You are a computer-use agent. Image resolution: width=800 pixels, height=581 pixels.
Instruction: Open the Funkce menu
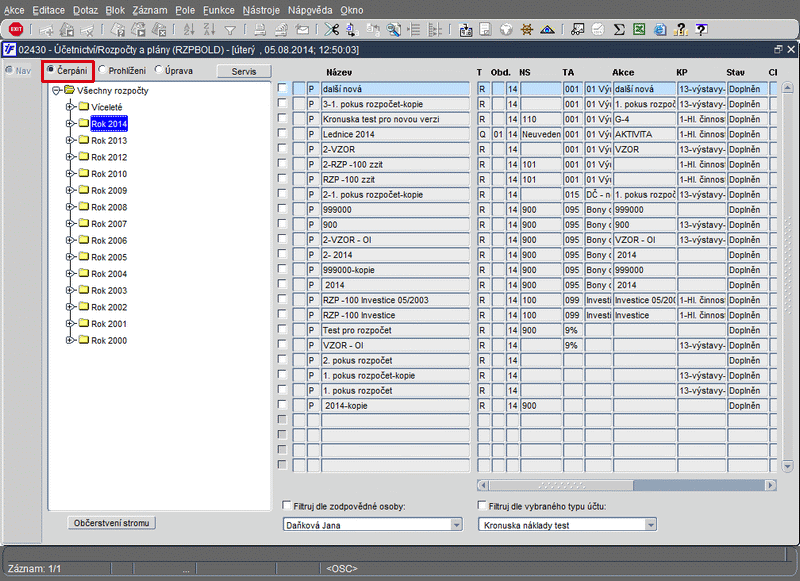219,10
